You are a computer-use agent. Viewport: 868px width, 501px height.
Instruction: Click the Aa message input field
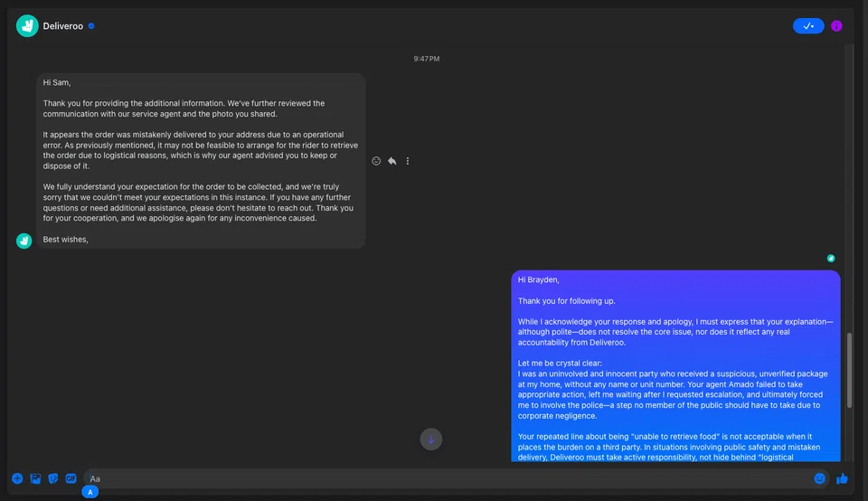(x=443, y=478)
